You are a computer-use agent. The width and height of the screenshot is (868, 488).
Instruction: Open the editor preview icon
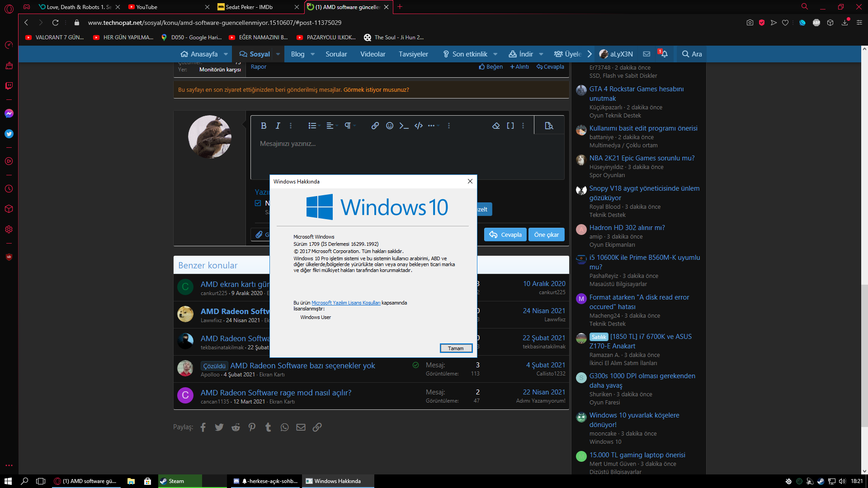549,126
